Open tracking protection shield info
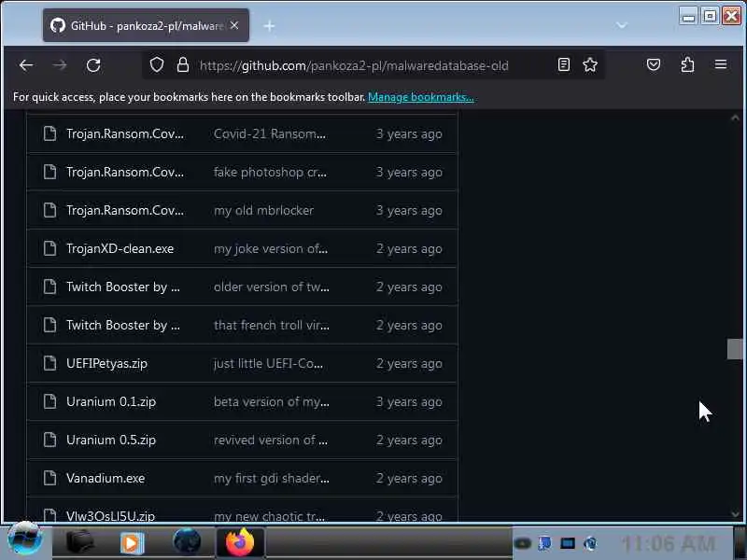This screenshot has height=560, width=747. click(x=157, y=64)
